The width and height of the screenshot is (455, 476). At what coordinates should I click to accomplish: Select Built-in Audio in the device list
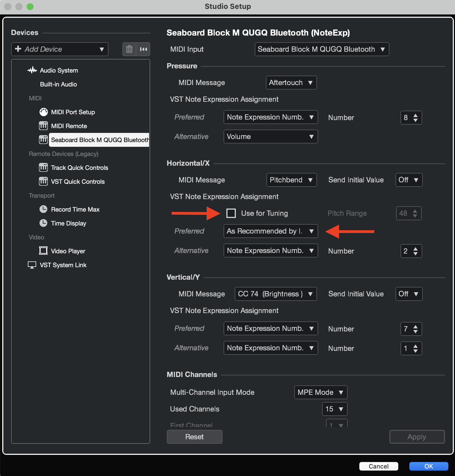58,84
